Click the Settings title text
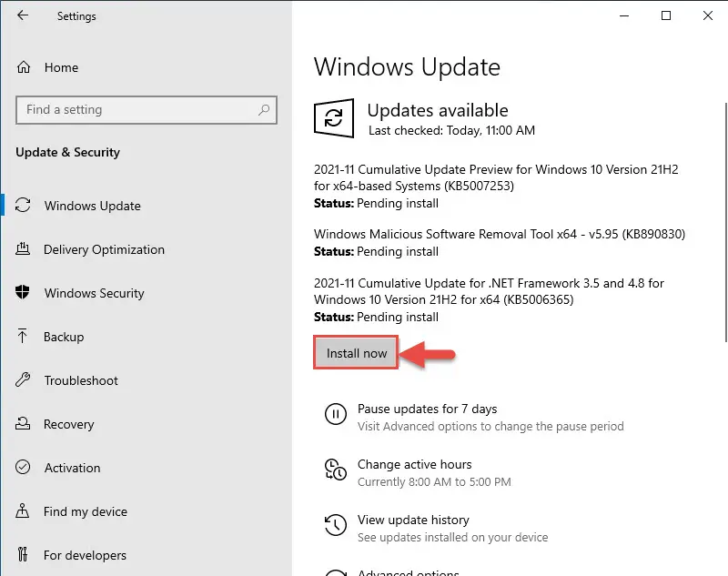 pos(76,16)
